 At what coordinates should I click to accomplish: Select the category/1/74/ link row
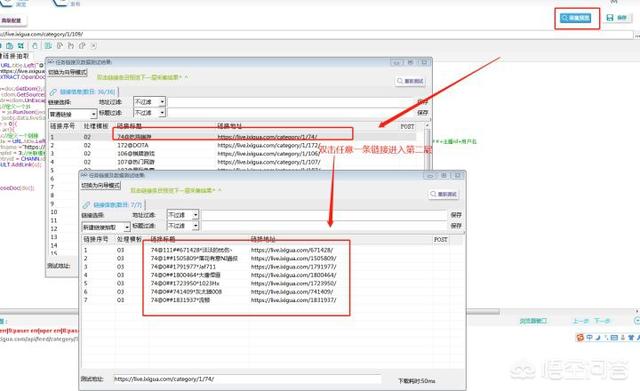point(233,137)
